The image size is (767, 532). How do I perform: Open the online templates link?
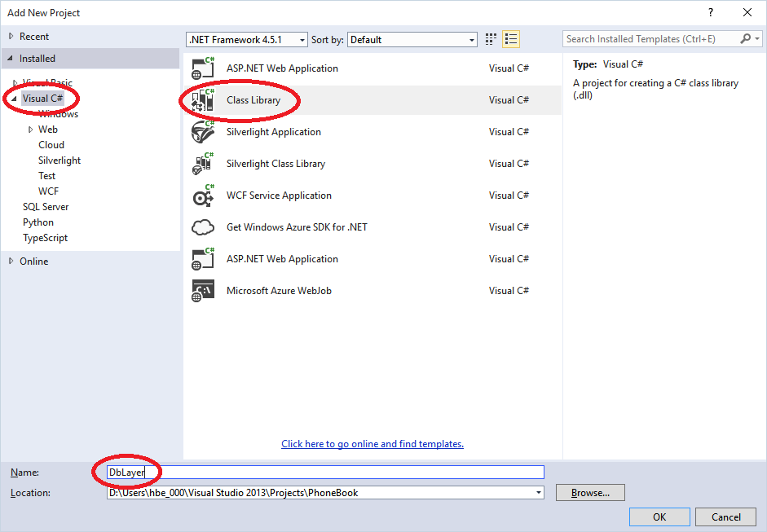click(372, 444)
